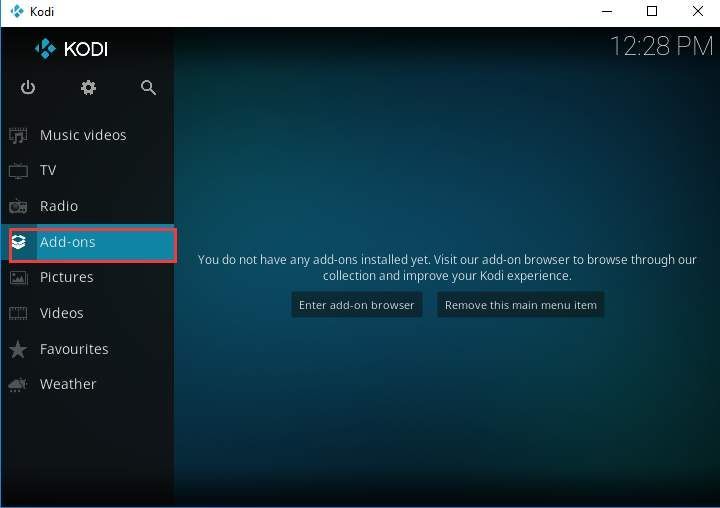Screen dimensions: 720x508
Task: Click the Kodi title bar app icon
Action: click(x=17, y=11)
